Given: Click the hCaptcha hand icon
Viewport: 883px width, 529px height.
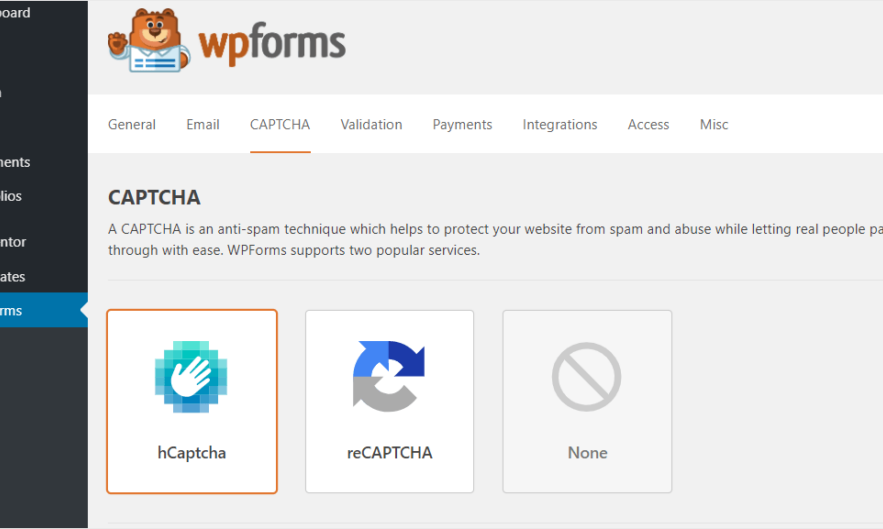Looking at the screenshot, I should click(x=191, y=377).
